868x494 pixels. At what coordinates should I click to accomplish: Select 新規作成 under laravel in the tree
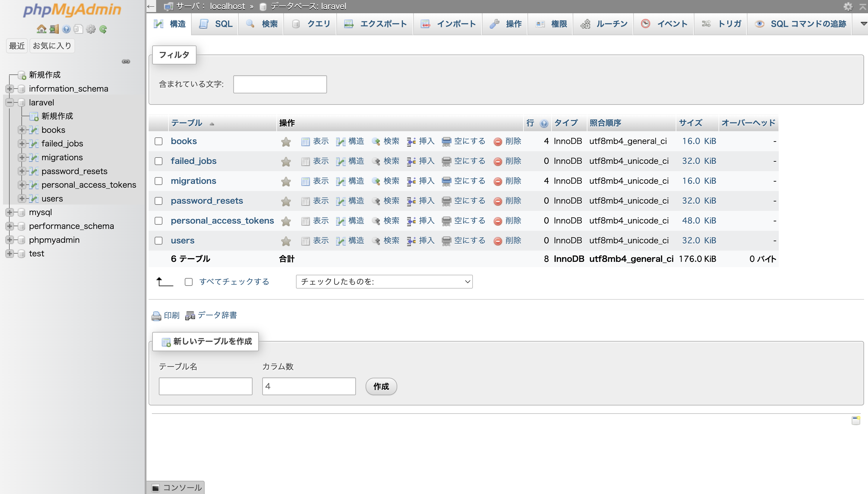click(57, 116)
